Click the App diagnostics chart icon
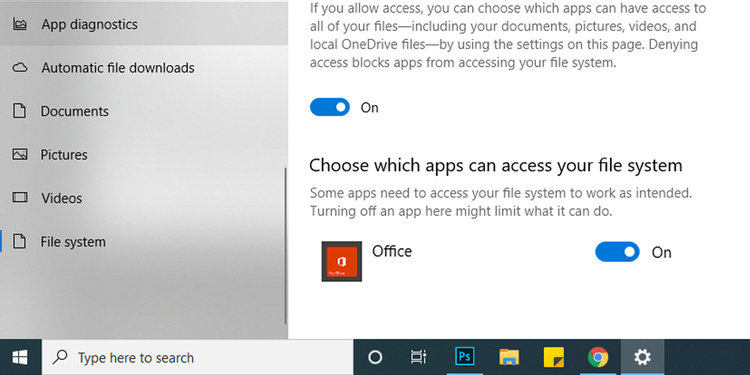The image size is (750, 375). (20, 24)
